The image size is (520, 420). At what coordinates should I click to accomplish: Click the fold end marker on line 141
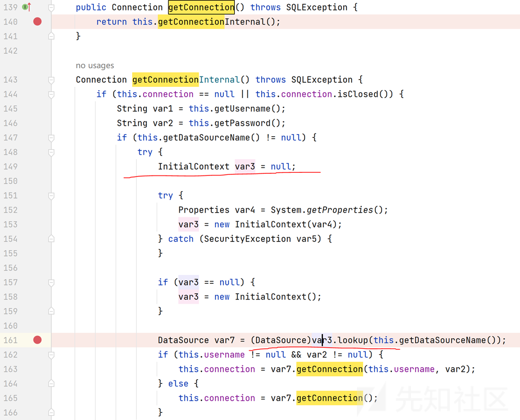51,36
